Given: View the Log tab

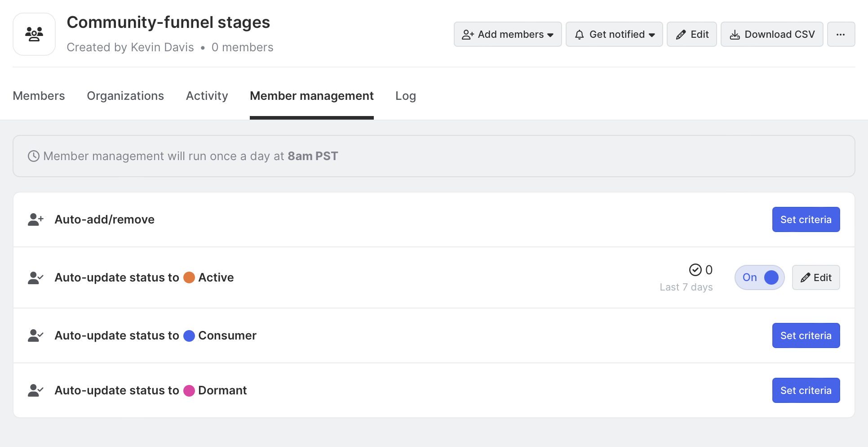Looking at the screenshot, I should (405, 96).
